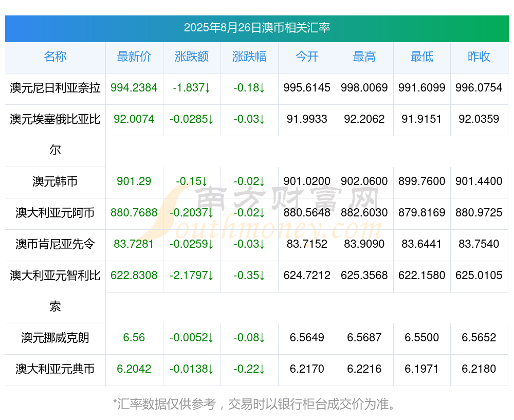Click the latest price 92.0074
The image size is (514, 420).
tap(134, 119)
